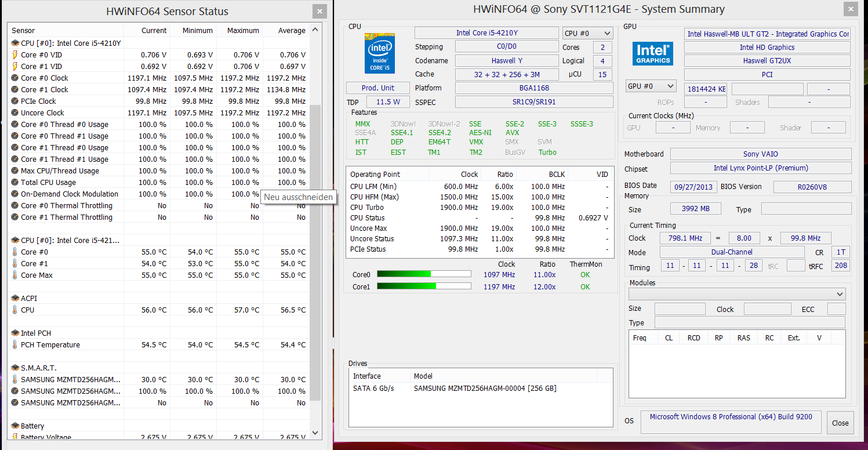The width and height of the screenshot is (868, 450).
Task: Click the Core #1 Thermal Throttling icon
Action: [x=15, y=217]
